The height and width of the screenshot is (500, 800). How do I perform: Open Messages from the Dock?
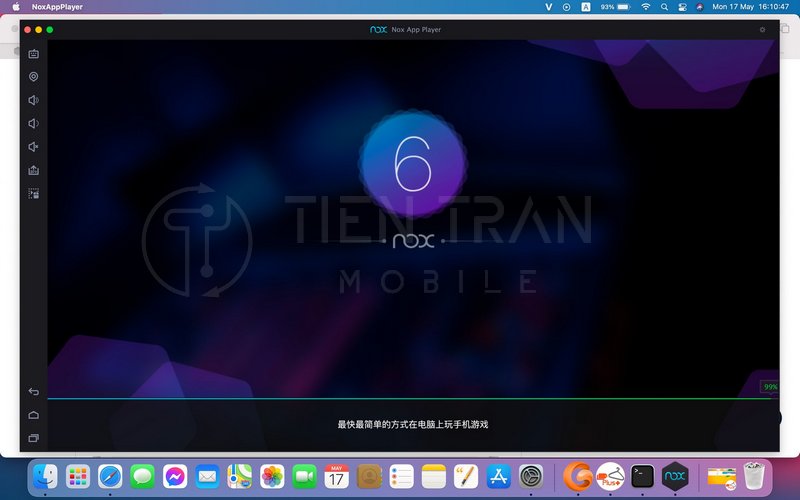142,477
